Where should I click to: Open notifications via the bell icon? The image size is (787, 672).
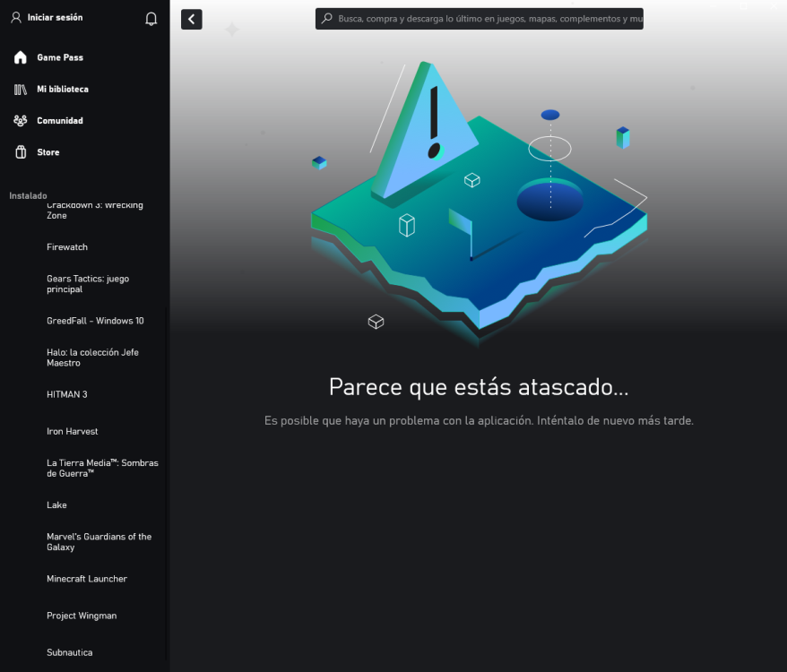click(x=151, y=17)
